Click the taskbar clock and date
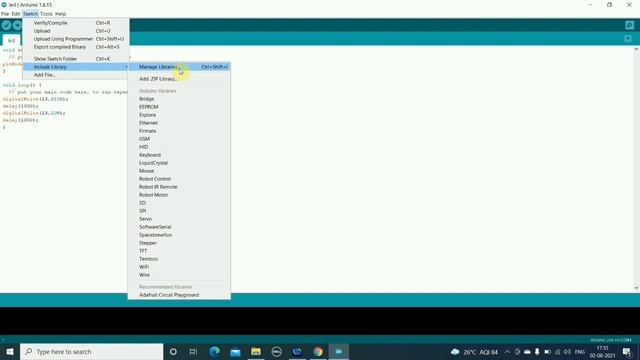This screenshot has width=640, height=360. point(602,352)
